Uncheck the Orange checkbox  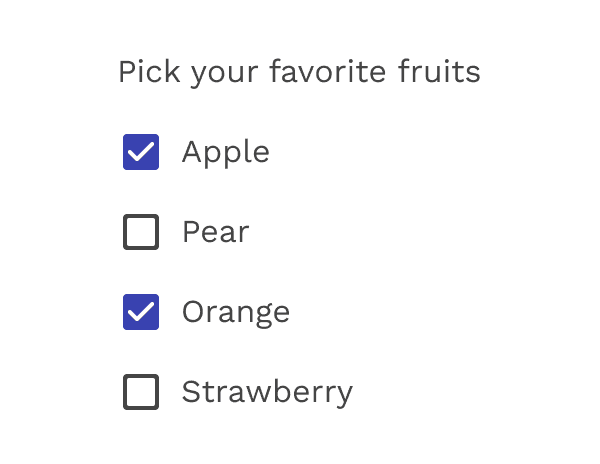pyautogui.click(x=141, y=312)
